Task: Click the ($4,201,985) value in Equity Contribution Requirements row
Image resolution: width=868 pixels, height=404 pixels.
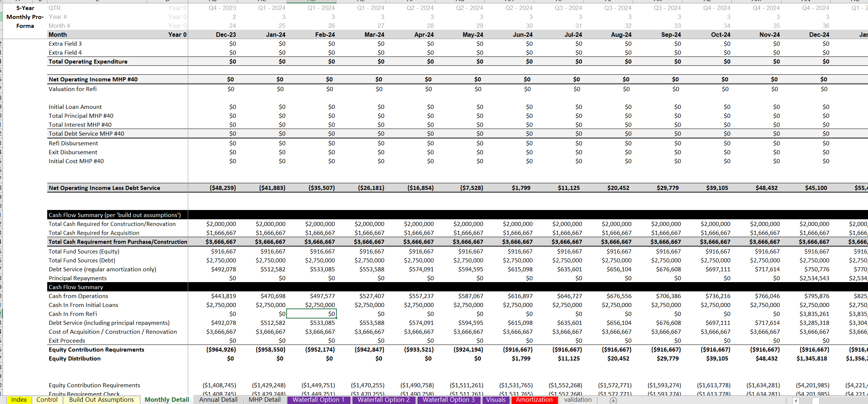Action: click(813, 385)
